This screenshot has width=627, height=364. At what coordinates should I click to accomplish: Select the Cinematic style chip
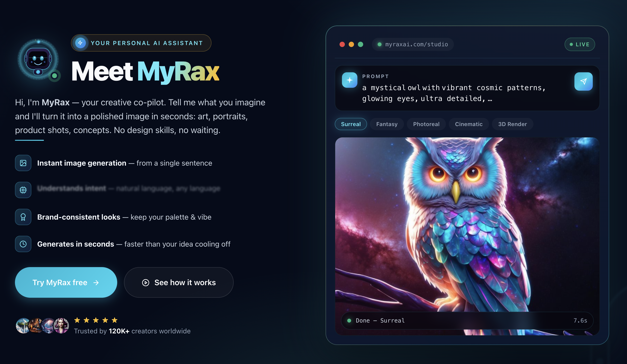tap(469, 124)
